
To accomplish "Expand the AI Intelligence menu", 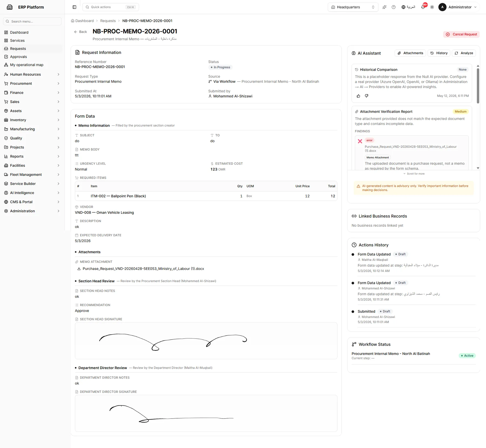I will (x=32, y=193).
